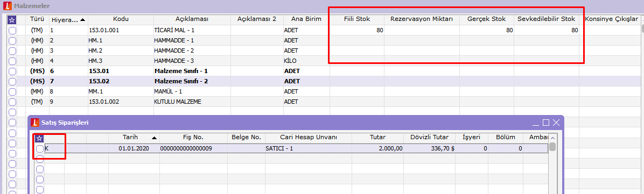Tick the checkbox for Malzeme Sınıfı - 1 row
This screenshot has width=644, height=194.
[12, 71]
